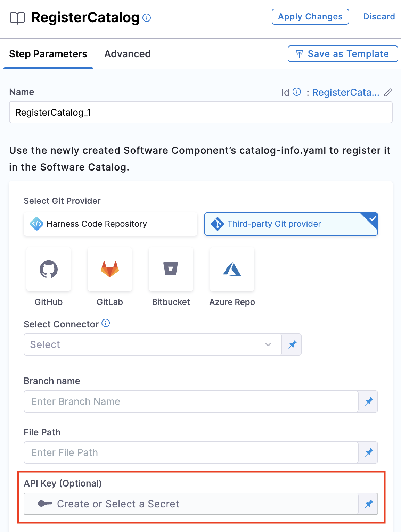Switch to the Advanced tab
The width and height of the screenshot is (401, 532).
(128, 54)
